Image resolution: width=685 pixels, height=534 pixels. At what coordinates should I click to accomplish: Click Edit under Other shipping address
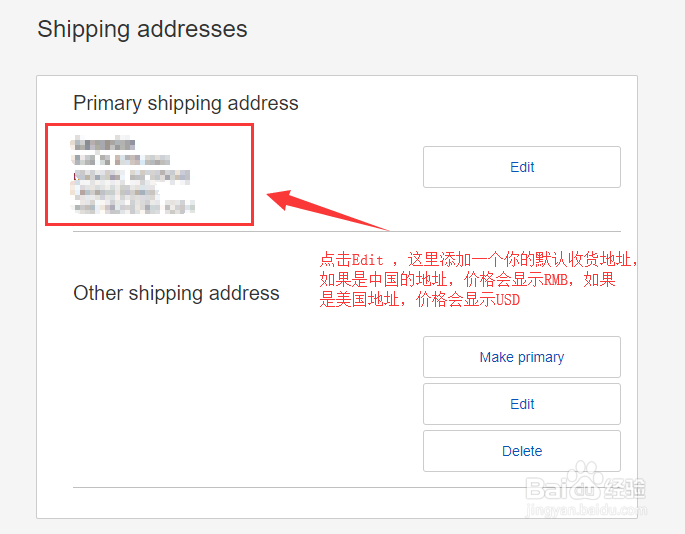coord(522,404)
